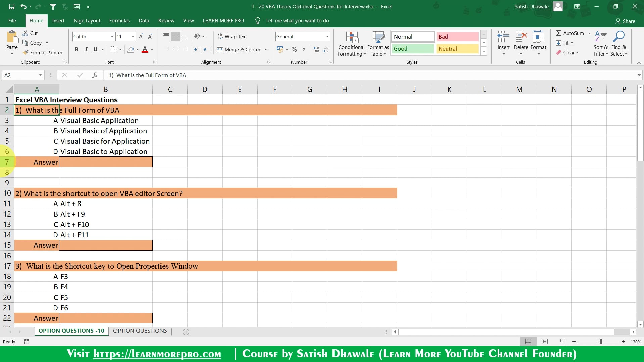Toggle italic formatting
This screenshot has width=644, height=362.
86,49
